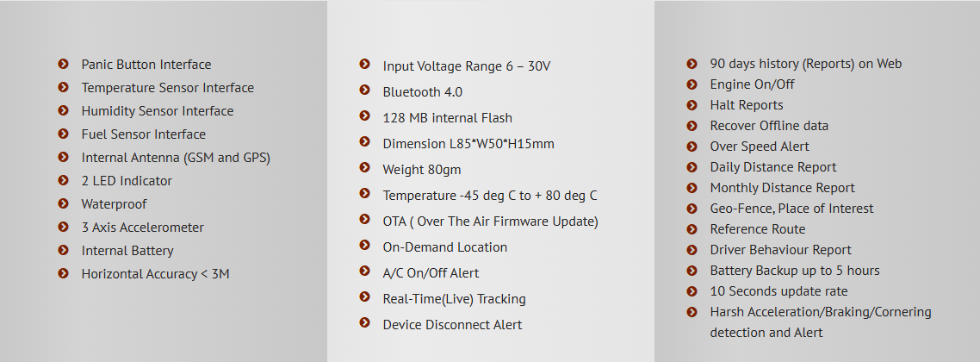This screenshot has height=362, width=980.
Task: Click the arrow bullet next to Engine On/Off
Action: pyautogui.click(x=692, y=84)
